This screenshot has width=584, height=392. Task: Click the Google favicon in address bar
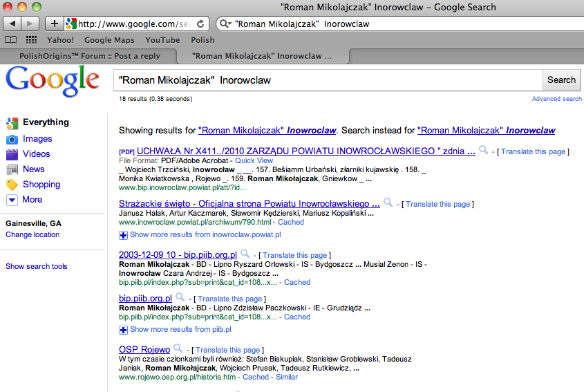[70, 24]
